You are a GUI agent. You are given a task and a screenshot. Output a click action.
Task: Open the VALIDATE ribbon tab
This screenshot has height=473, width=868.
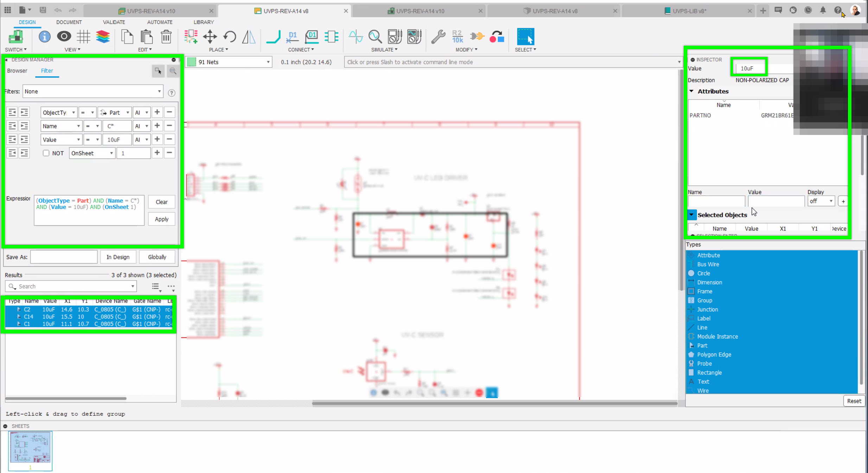point(114,22)
